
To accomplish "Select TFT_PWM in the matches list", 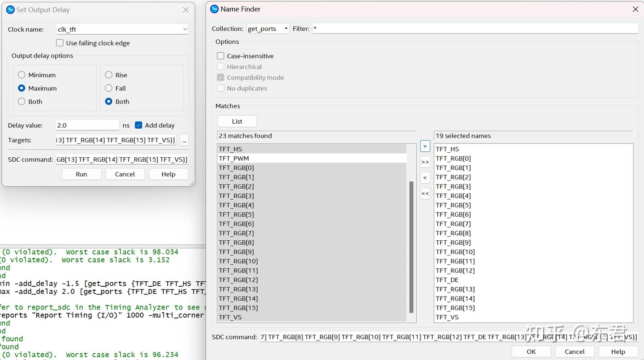I will point(234,159).
